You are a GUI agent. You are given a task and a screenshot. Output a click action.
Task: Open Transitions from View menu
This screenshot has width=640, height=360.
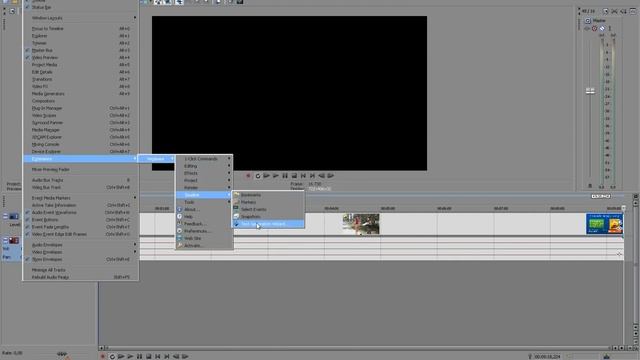81,79
